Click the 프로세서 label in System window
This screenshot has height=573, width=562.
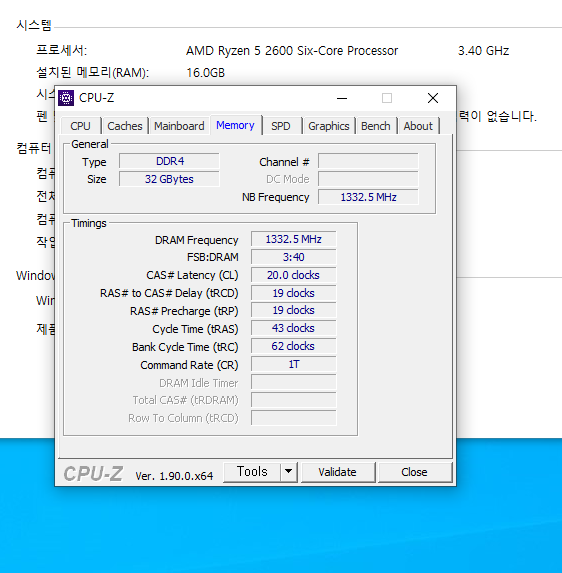61,50
